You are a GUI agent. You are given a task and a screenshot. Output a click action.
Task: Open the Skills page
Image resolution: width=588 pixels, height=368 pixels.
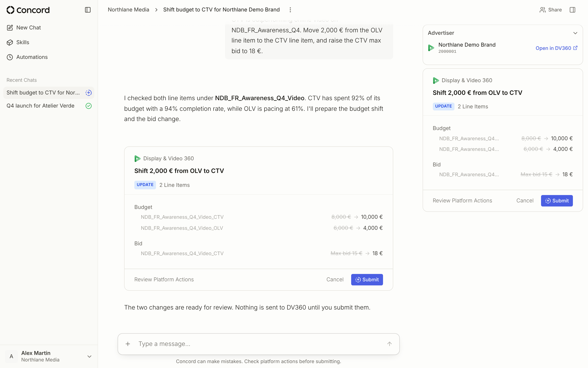pyautogui.click(x=18, y=42)
